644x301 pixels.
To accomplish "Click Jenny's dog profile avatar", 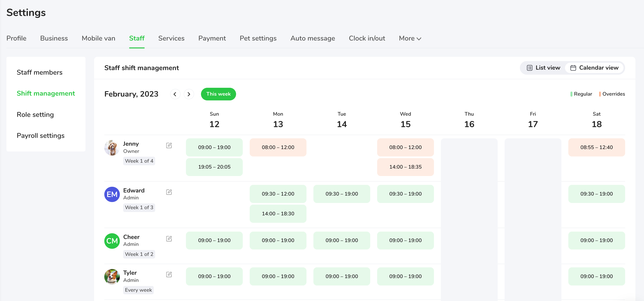I will pyautogui.click(x=112, y=148).
